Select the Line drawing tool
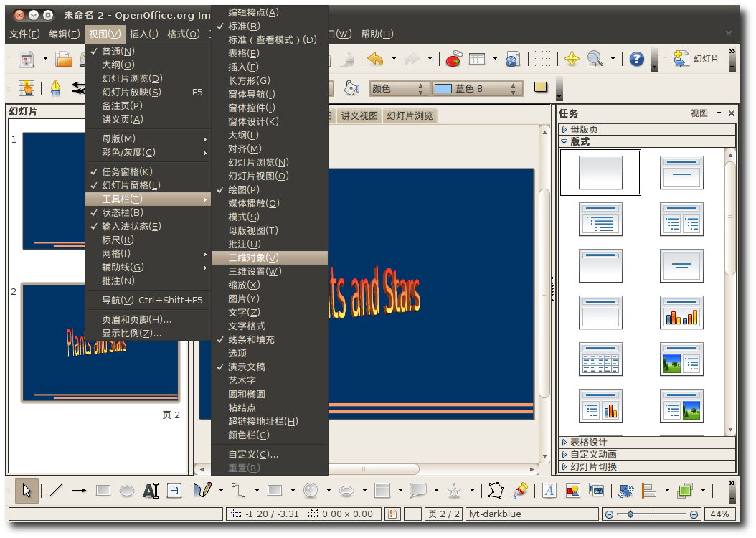The image size is (756, 538). click(x=56, y=491)
